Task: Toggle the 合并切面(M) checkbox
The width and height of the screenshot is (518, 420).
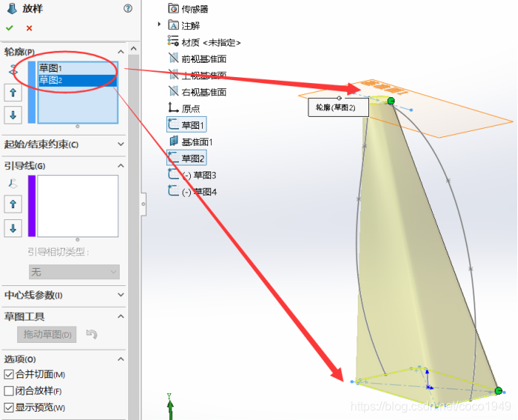Action: coord(8,374)
